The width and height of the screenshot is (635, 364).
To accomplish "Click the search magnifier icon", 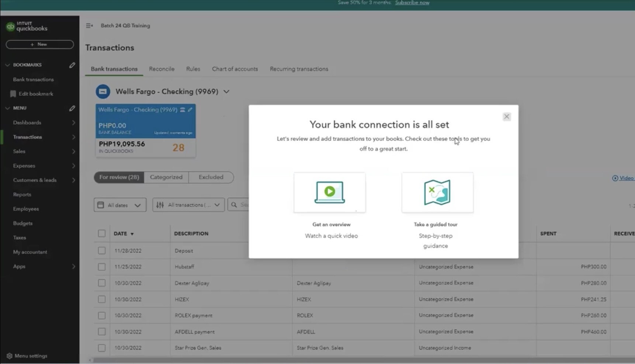I will (234, 205).
